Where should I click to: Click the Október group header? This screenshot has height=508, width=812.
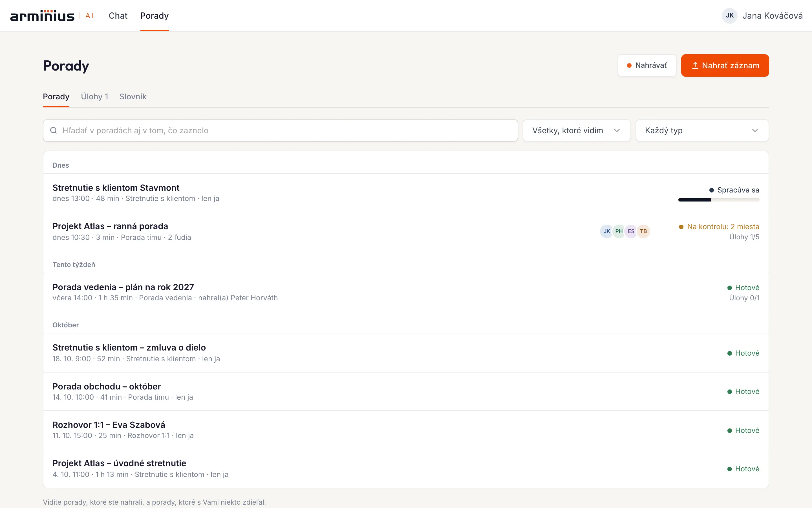coord(65,325)
